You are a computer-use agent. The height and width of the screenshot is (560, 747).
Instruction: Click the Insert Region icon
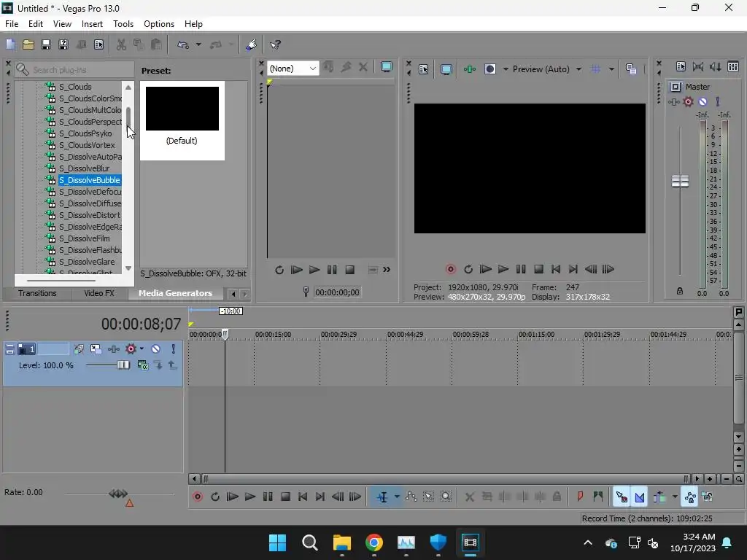tap(598, 497)
